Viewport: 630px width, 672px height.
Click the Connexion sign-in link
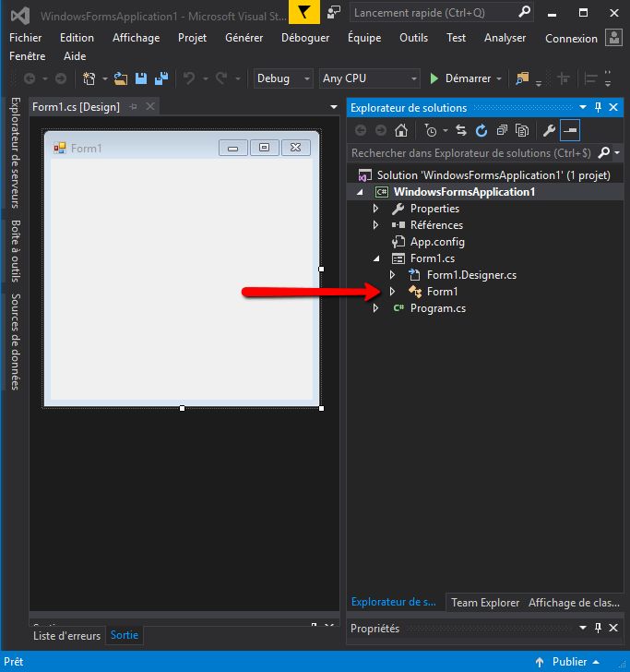[571, 39]
